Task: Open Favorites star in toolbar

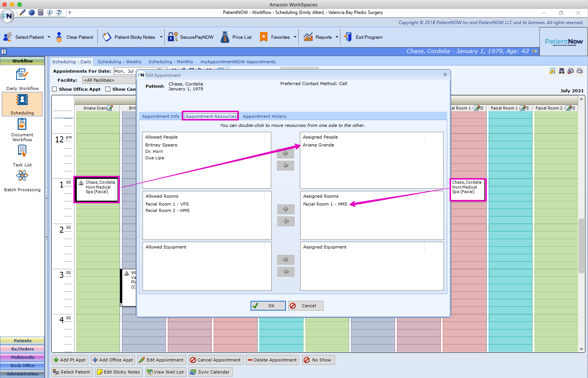Action: coord(264,37)
